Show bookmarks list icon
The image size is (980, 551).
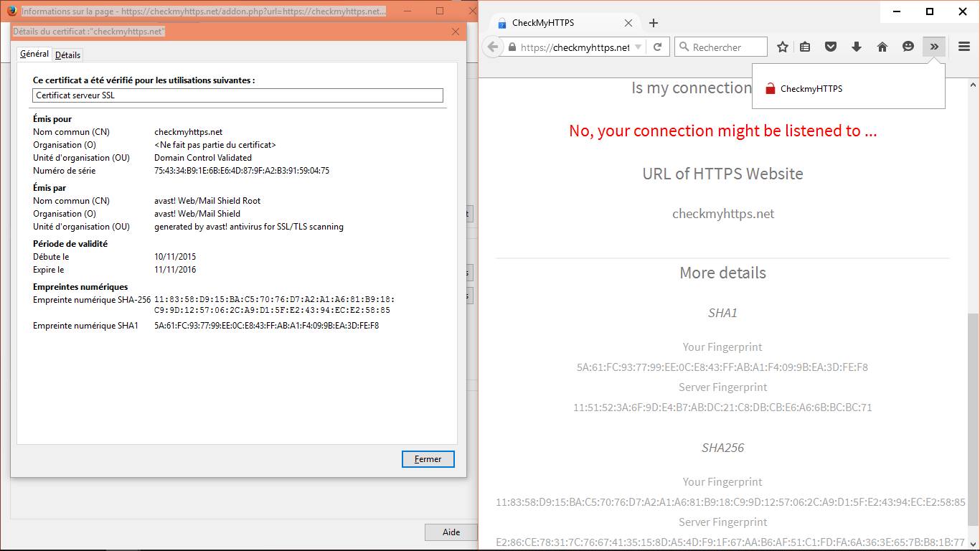point(805,47)
